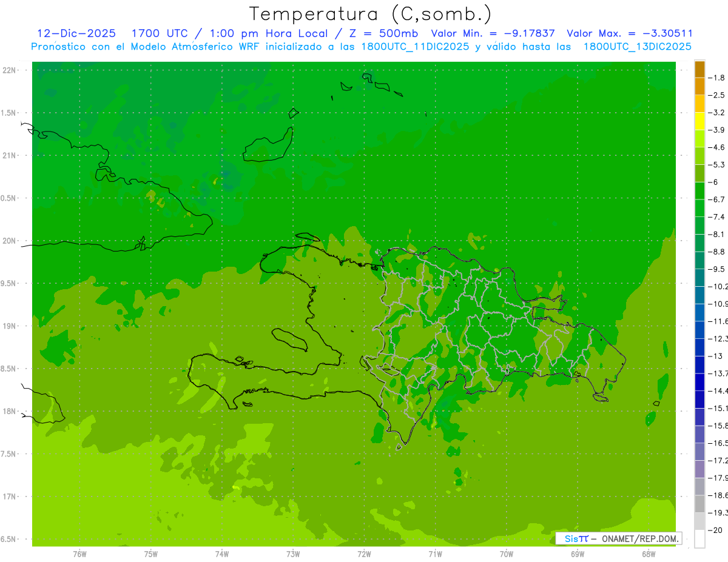The image size is (728, 562).
Task: Click the "74W" longitude label
Action: [222, 554]
